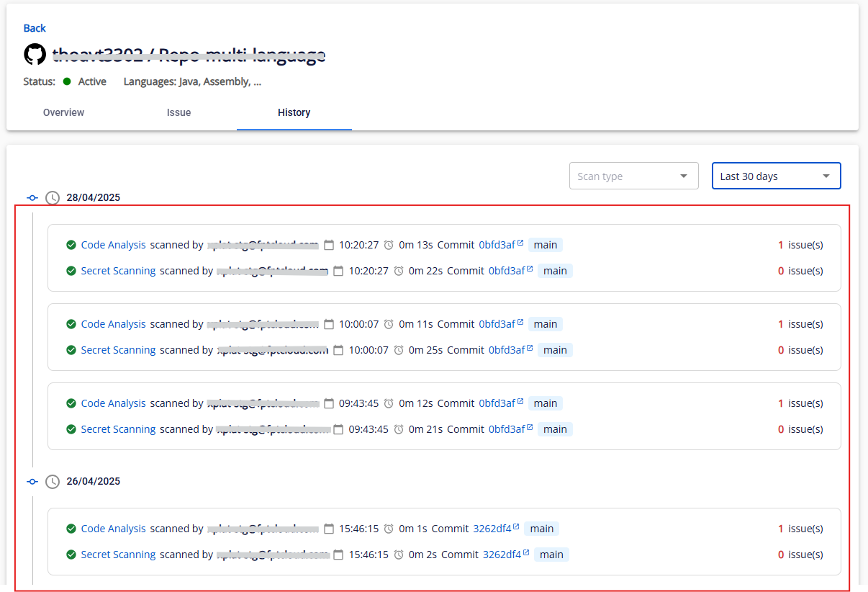The height and width of the screenshot is (592, 868).
Task: Switch to the Overview tab
Action: [63, 112]
